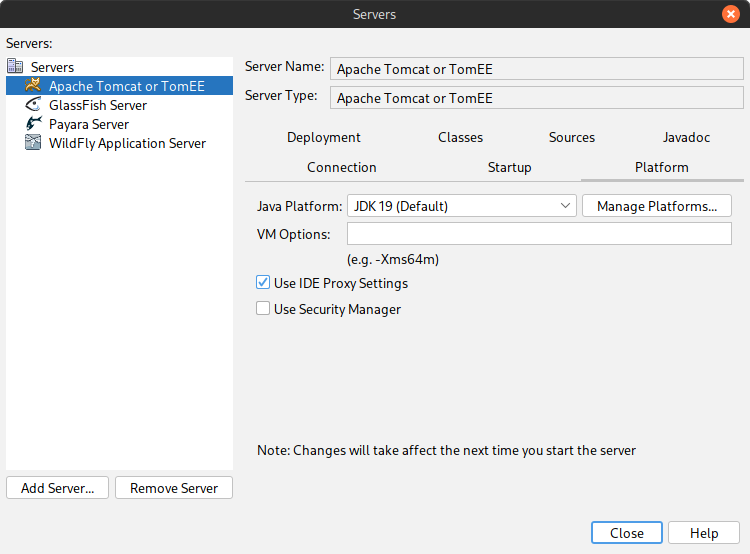Click the Server Name field

(x=537, y=69)
